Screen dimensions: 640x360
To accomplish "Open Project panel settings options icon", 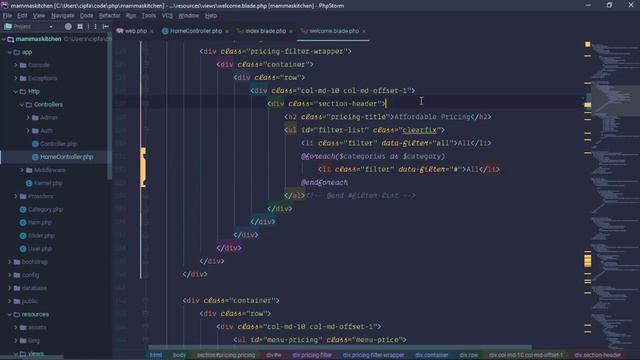I will 95,27.
